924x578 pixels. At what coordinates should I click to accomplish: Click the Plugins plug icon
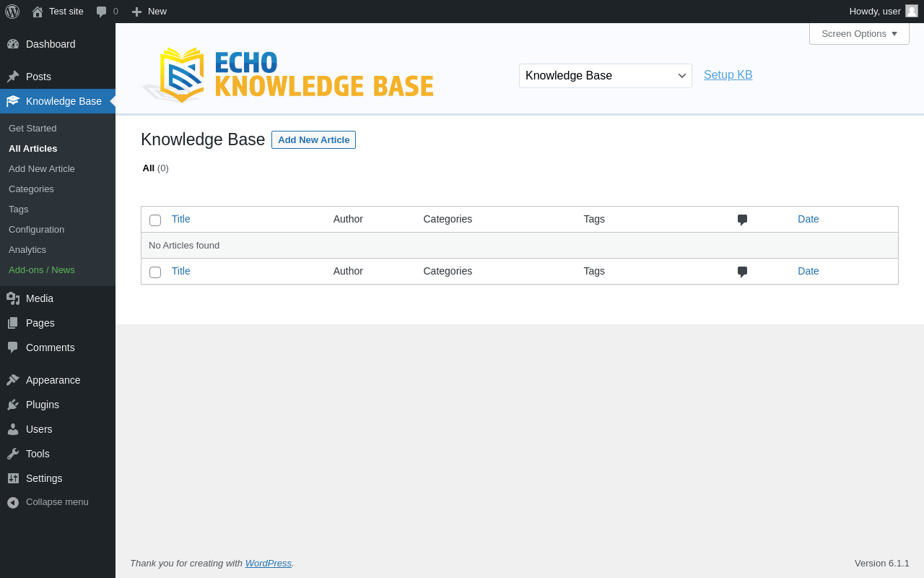click(13, 405)
